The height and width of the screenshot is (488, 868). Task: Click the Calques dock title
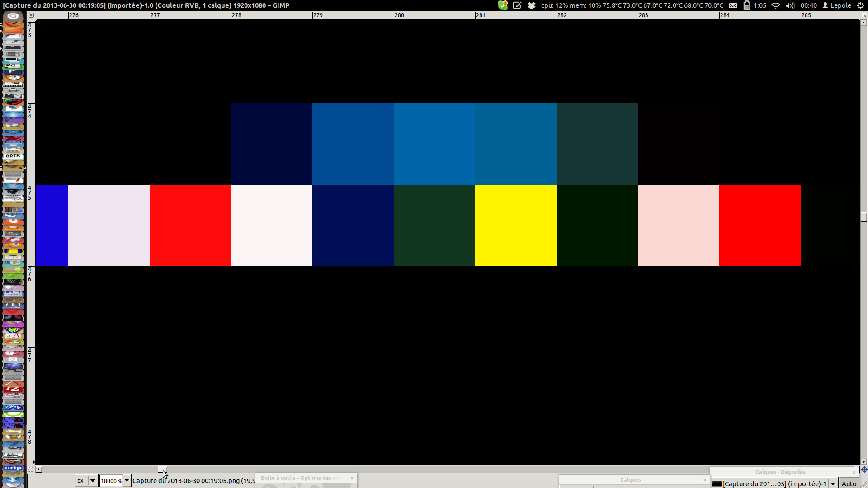click(x=630, y=480)
